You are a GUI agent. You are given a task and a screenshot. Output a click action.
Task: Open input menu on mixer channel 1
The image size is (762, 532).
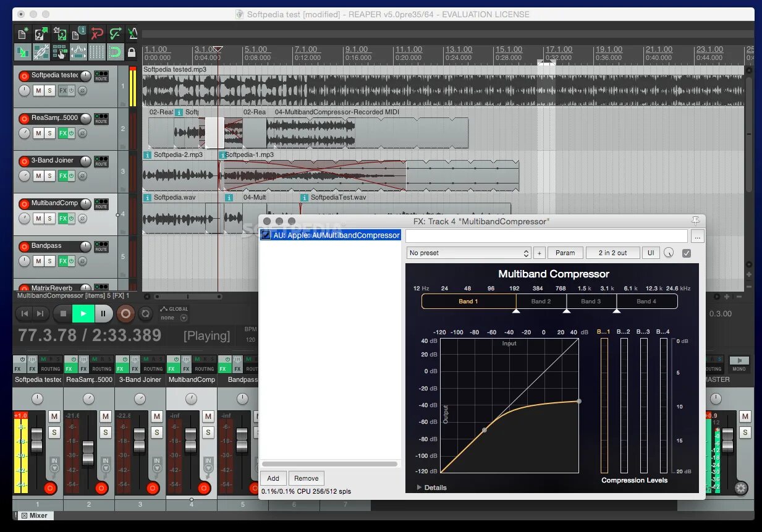pyautogui.click(x=54, y=464)
